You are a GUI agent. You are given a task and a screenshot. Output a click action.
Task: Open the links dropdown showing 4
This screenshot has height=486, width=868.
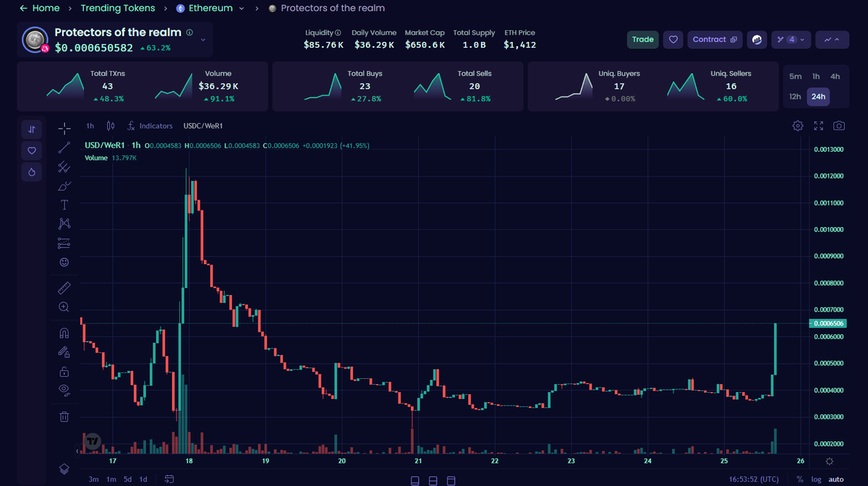click(x=791, y=40)
